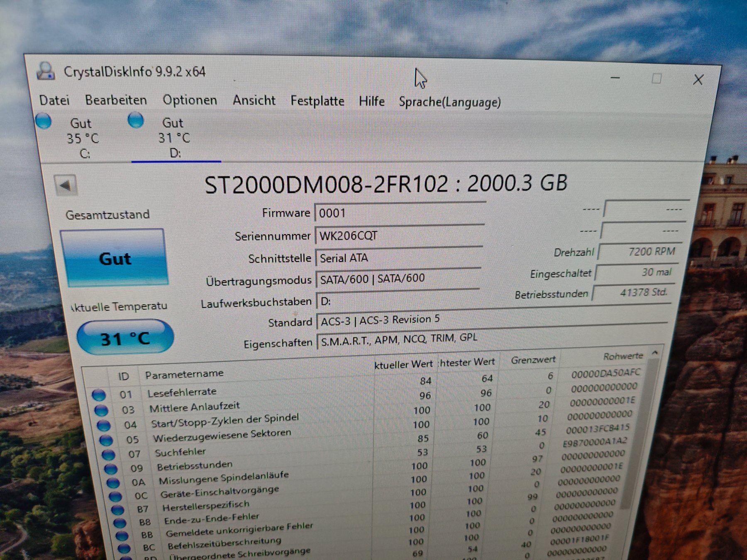
Task: Click the Gut health status button
Action: pyautogui.click(x=115, y=258)
